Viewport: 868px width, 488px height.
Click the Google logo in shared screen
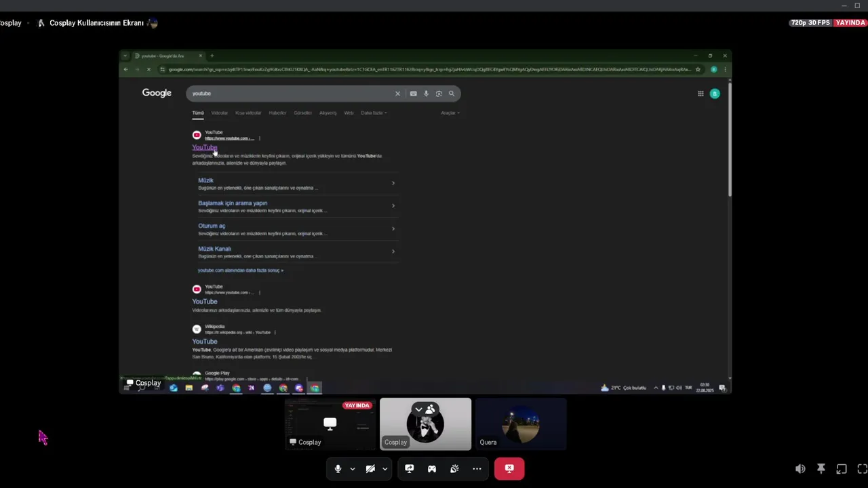[157, 93]
